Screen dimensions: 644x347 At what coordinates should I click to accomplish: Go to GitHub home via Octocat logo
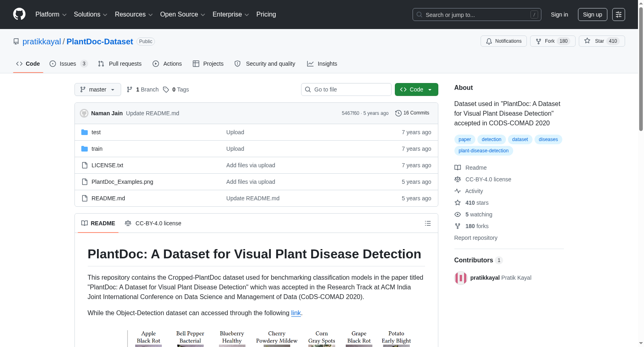pos(19,15)
